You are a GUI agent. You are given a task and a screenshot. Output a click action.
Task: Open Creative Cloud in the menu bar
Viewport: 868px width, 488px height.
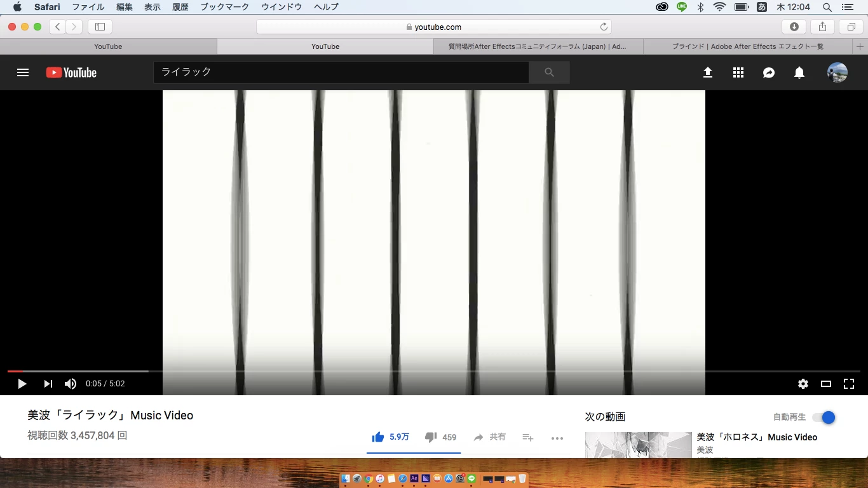coord(662,7)
